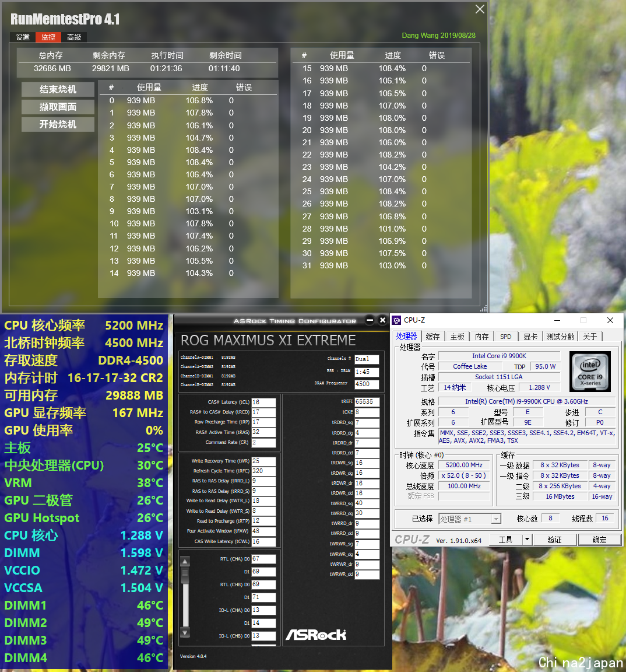This screenshot has height=672, width=626.
Task: Go to the 内存 tab in CPU-Z
Action: click(481, 337)
